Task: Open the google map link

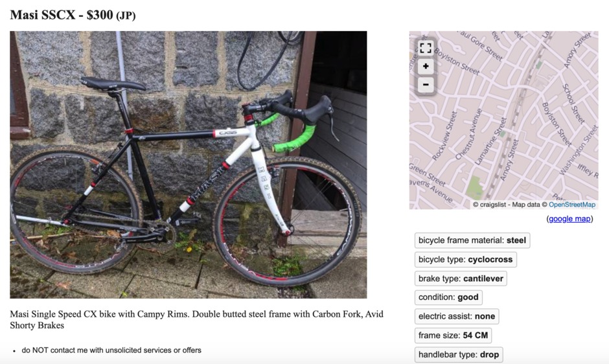Action: point(569,219)
